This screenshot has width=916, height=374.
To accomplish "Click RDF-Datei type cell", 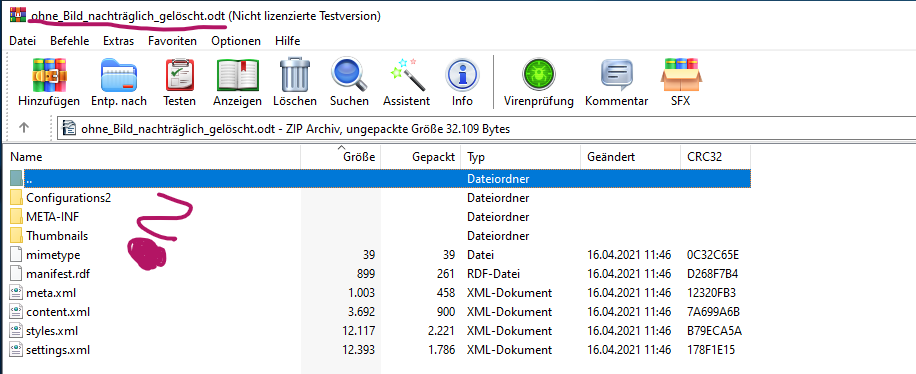I will click(494, 274).
